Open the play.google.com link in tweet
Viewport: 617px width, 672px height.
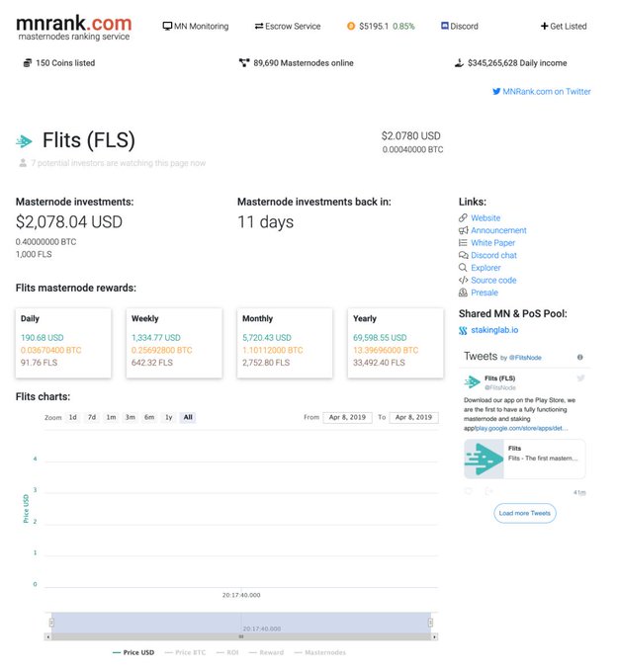[x=522, y=428]
